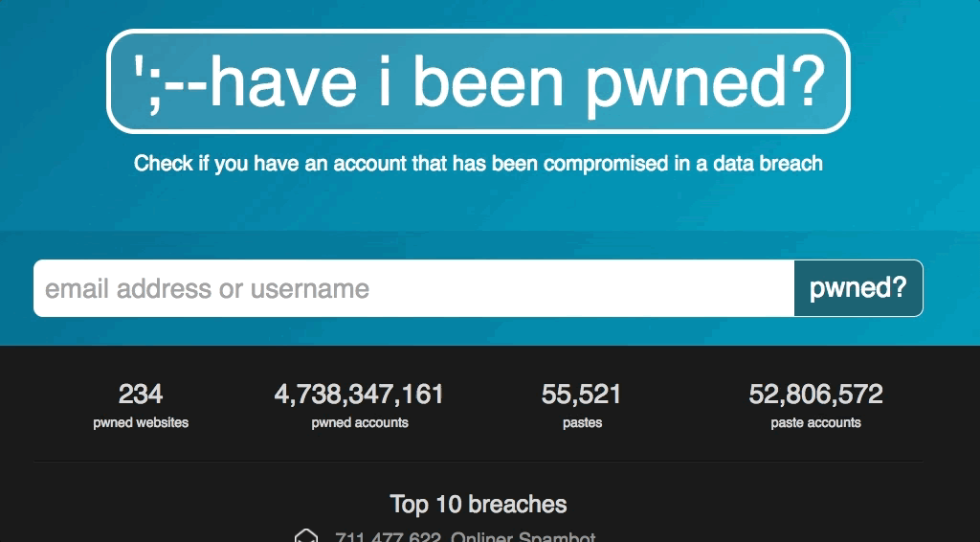This screenshot has height=542, width=980.
Task: Click the 52,806,572 paste accounts number
Action: coord(815,394)
